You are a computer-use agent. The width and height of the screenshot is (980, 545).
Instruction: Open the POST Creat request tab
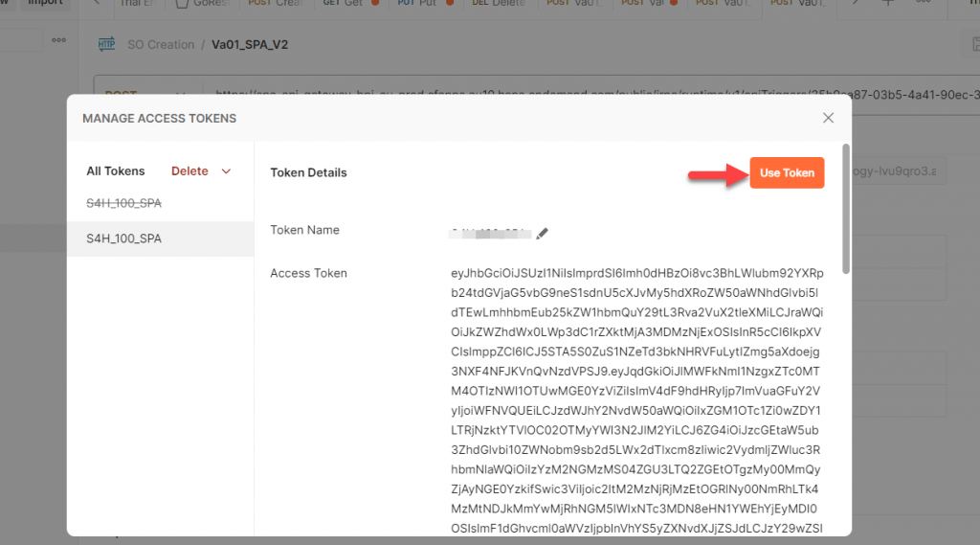[x=276, y=3]
